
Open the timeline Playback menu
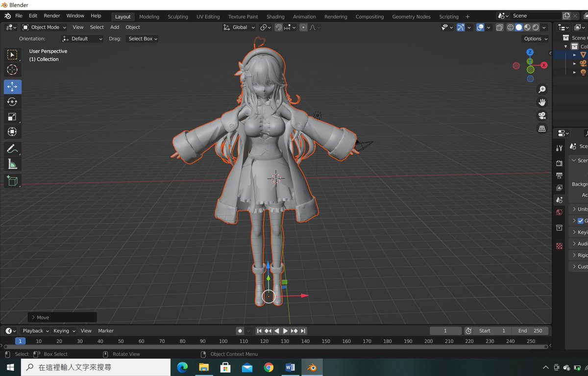point(35,331)
